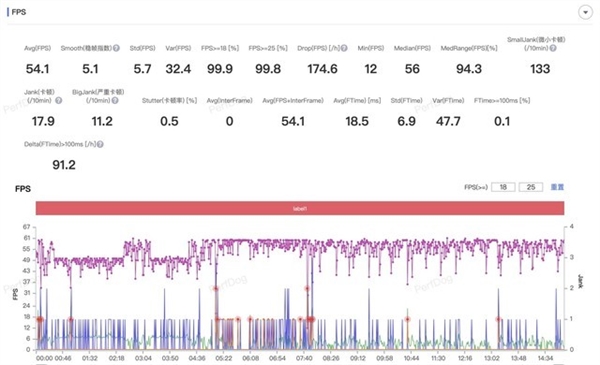Screen dimensions: 600x365
Task: Click the FPS chart title
Action: 23,189
